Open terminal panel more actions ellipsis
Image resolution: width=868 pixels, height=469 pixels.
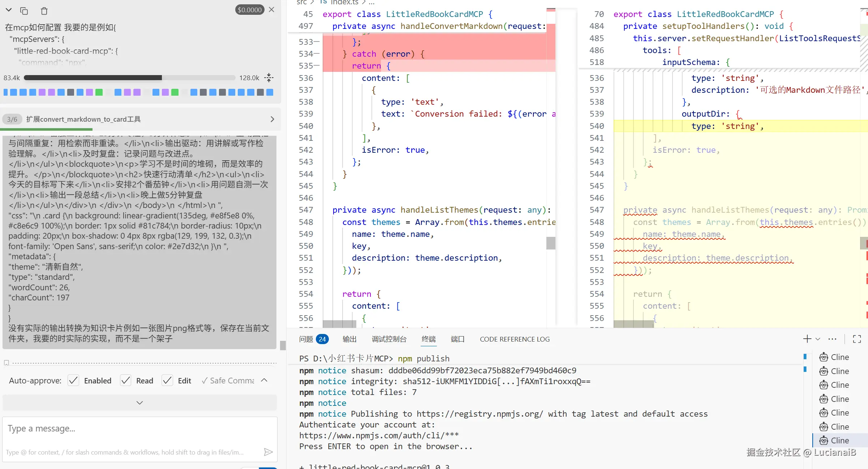coord(833,339)
